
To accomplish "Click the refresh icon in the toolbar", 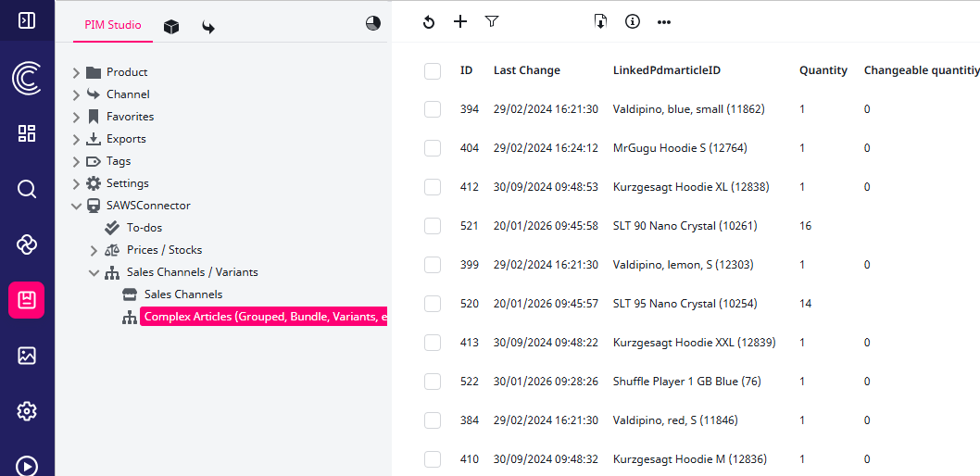I will pos(428,22).
